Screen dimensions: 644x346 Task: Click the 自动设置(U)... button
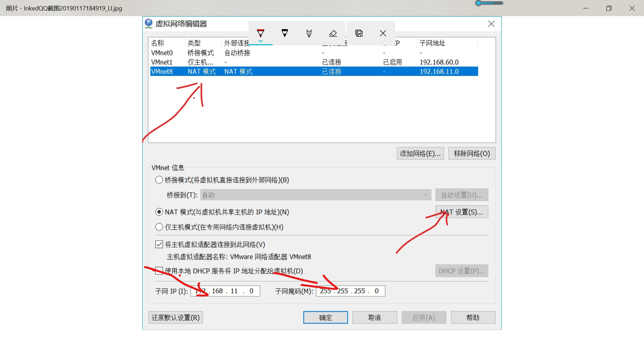(462, 195)
